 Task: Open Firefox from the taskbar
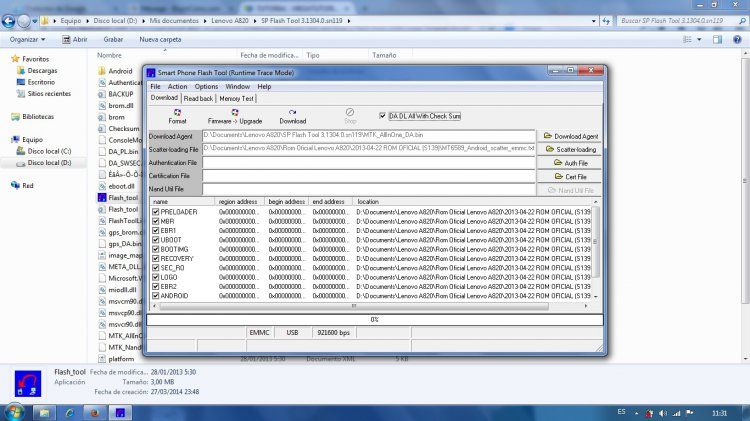tap(95, 412)
